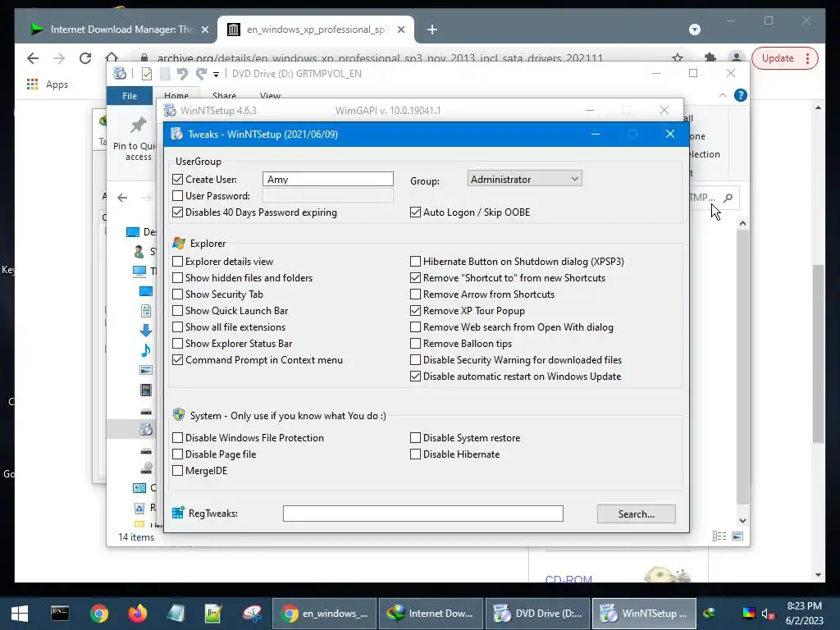Click Pin to Quick access icon
Viewport: 840px width, 630px height.
click(138, 126)
